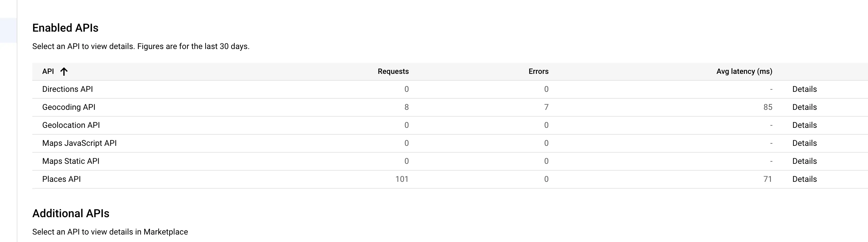Image resolution: width=868 pixels, height=242 pixels.
Task: Open the Places API entry
Action: pos(61,179)
